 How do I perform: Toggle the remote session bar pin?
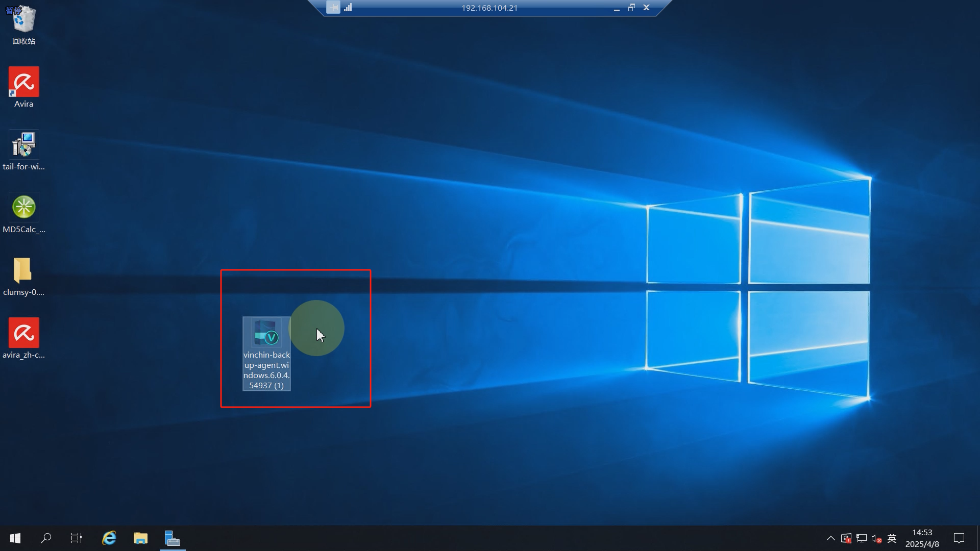333,8
